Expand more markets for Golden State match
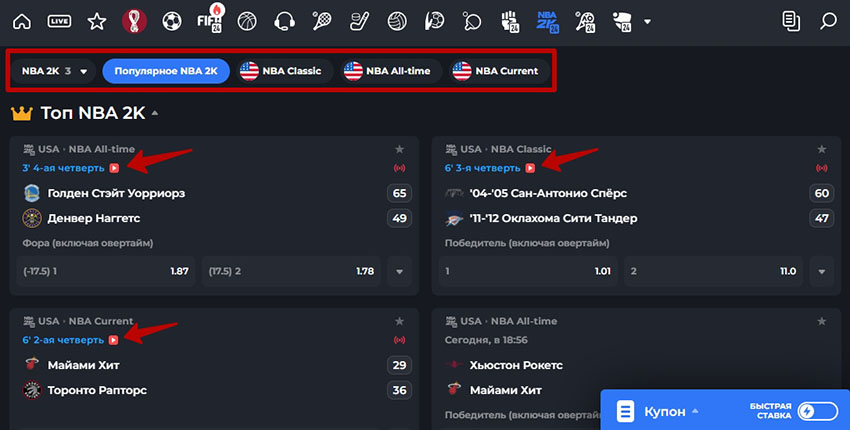Viewport: 850px width, 430px height. pyautogui.click(x=400, y=271)
